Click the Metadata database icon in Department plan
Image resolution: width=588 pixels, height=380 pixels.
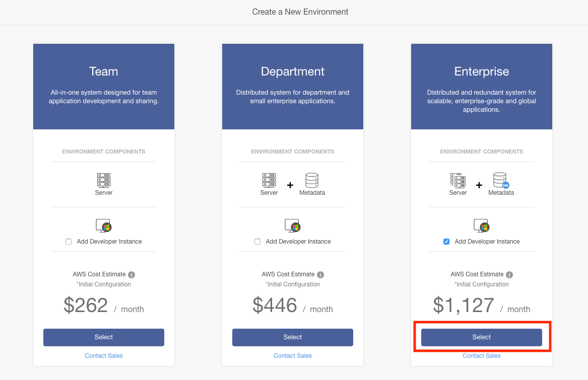point(312,180)
